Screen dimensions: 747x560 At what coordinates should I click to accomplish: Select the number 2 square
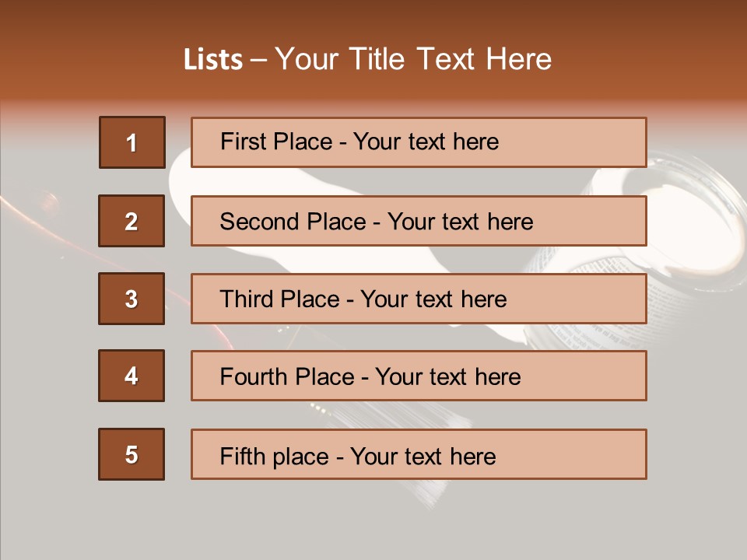(x=132, y=221)
